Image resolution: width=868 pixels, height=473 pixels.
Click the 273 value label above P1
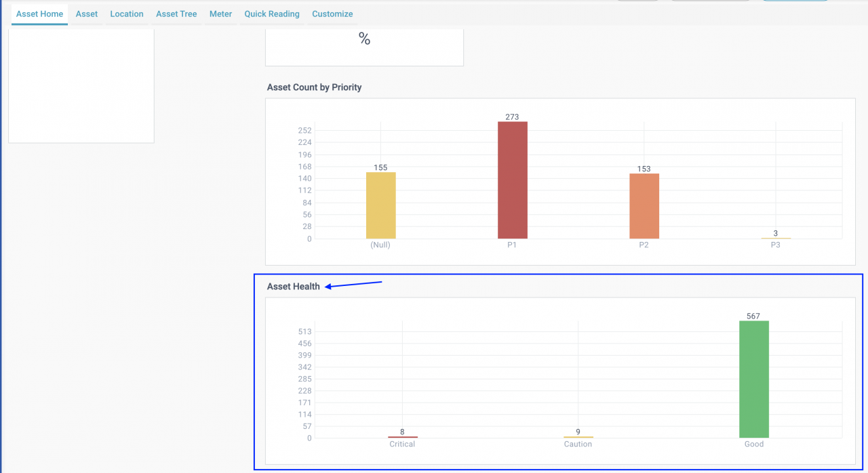point(512,117)
